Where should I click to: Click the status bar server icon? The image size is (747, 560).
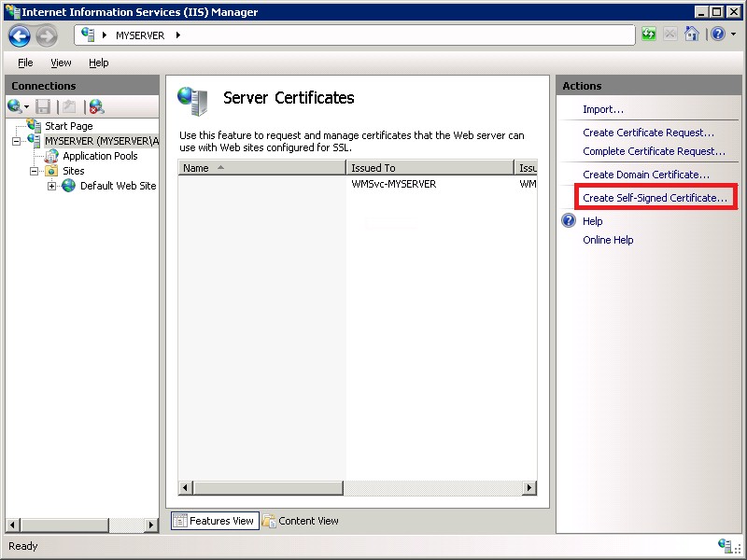tap(726, 545)
